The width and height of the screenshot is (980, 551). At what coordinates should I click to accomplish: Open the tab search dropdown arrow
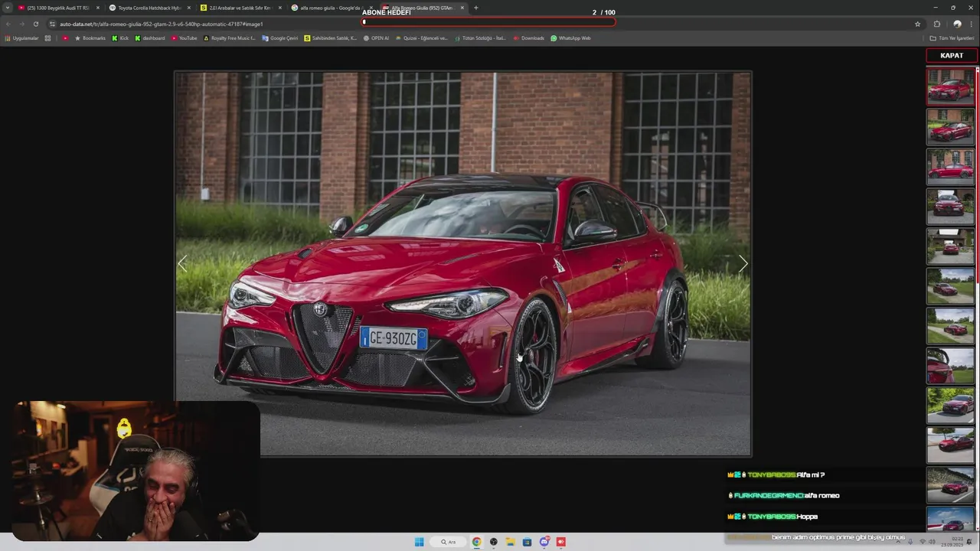[8, 8]
